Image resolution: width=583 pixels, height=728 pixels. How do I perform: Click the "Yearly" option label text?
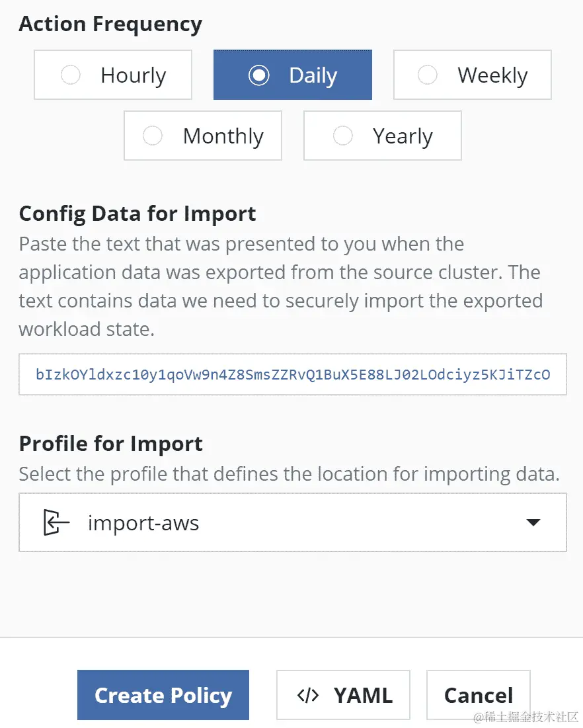(x=403, y=136)
